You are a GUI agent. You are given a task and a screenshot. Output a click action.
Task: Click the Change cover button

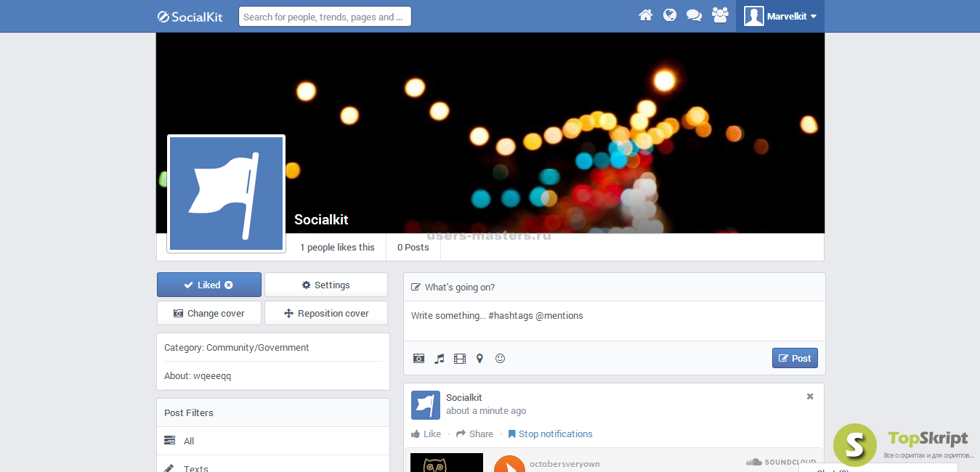(209, 313)
